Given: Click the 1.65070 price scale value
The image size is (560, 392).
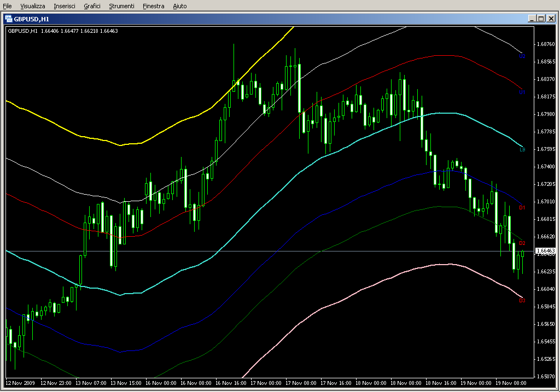Looking at the screenshot, I should pyautogui.click(x=546, y=376).
